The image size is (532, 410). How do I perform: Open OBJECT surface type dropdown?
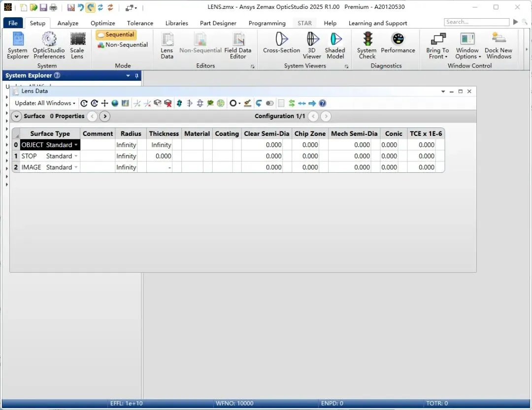tap(76, 145)
